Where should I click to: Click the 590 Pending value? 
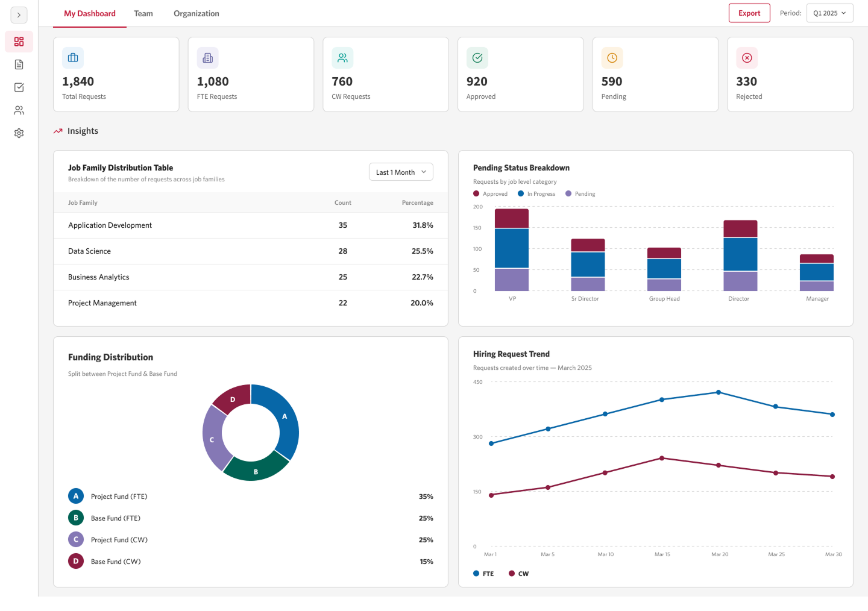[x=612, y=81]
